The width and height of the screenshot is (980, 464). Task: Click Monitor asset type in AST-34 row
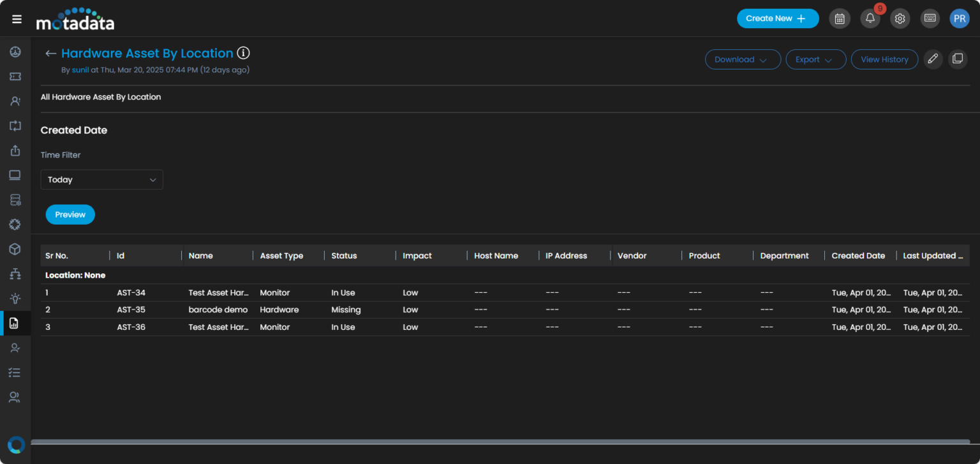(x=275, y=292)
